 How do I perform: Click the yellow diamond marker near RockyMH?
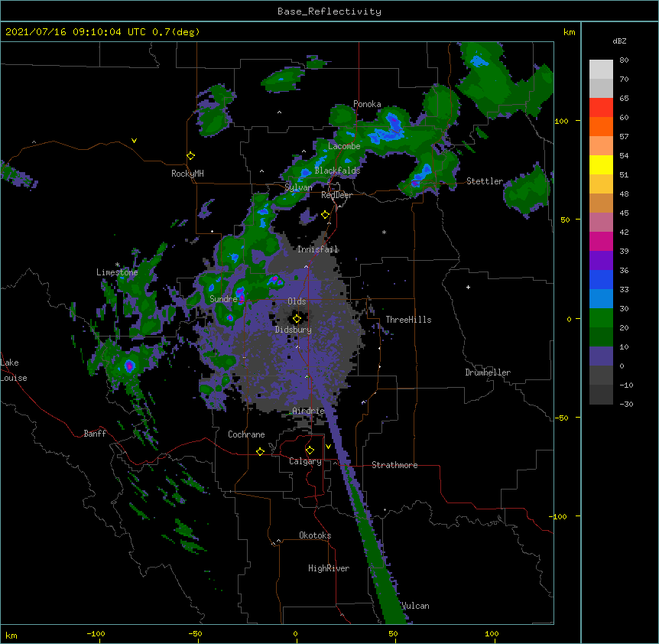pyautogui.click(x=191, y=156)
